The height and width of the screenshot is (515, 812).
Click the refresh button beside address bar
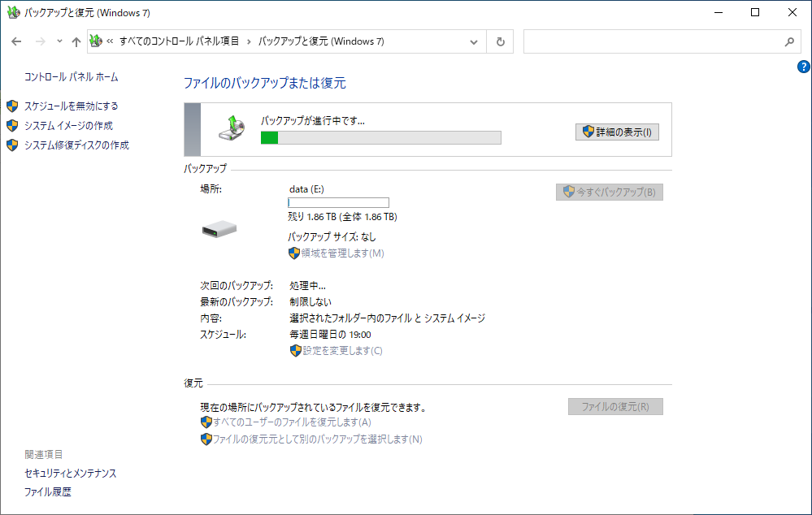point(500,41)
